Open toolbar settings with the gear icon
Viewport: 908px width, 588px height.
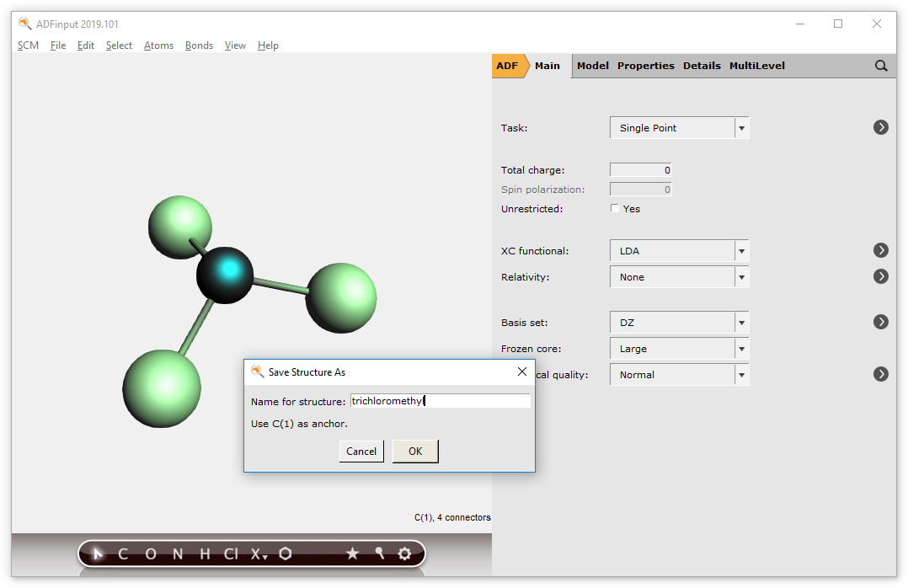coord(405,553)
